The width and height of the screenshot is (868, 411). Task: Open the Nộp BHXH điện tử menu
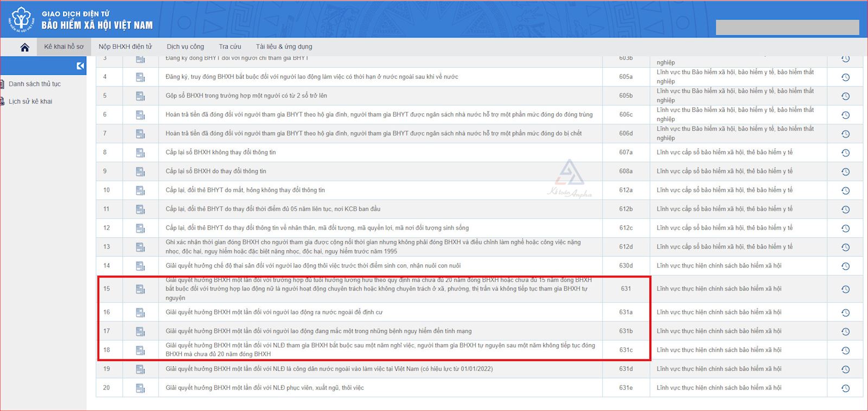(125, 47)
